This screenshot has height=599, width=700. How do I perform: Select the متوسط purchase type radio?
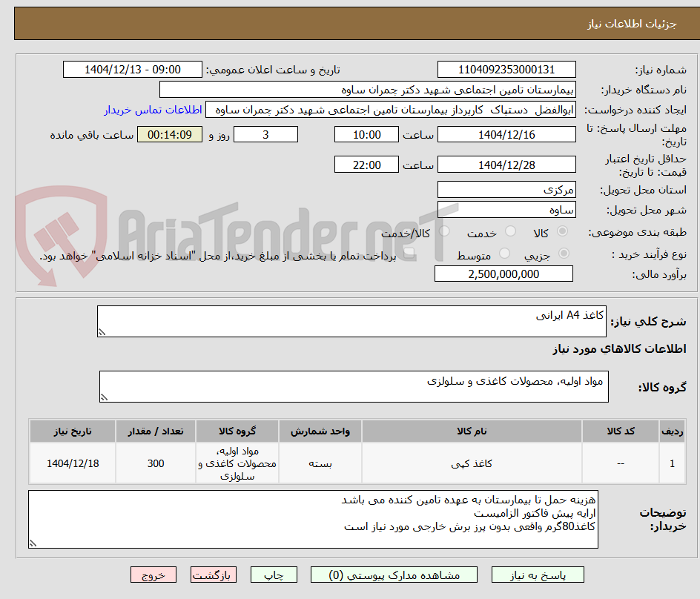pyautogui.click(x=504, y=254)
